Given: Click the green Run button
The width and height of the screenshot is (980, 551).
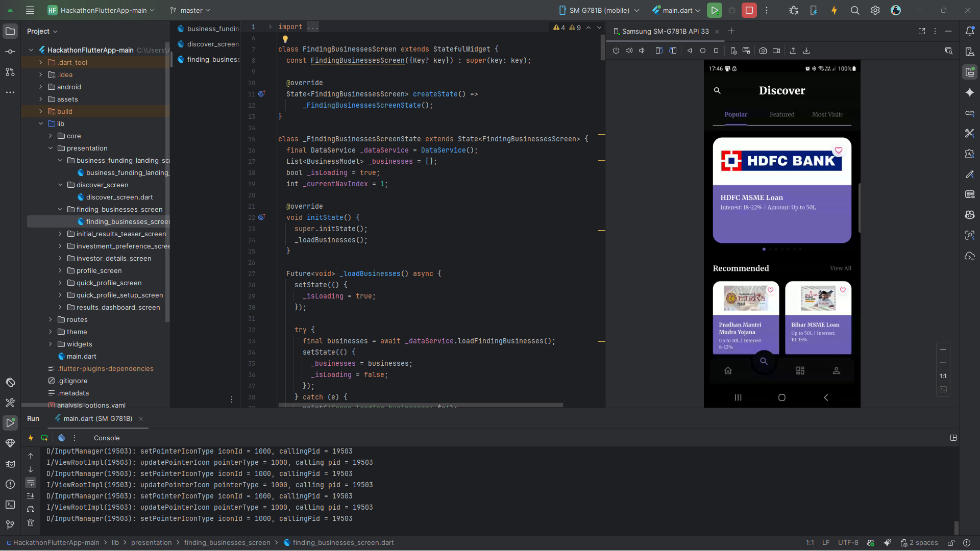Looking at the screenshot, I should 714,10.
